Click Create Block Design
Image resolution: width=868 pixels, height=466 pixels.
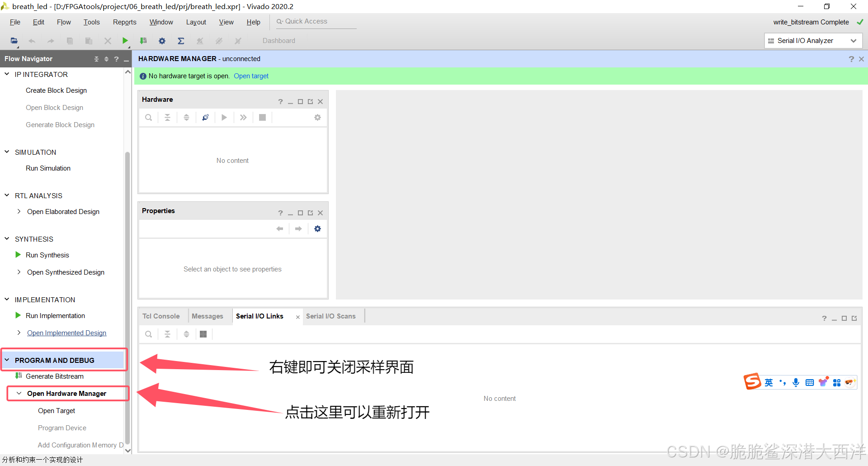click(x=56, y=90)
